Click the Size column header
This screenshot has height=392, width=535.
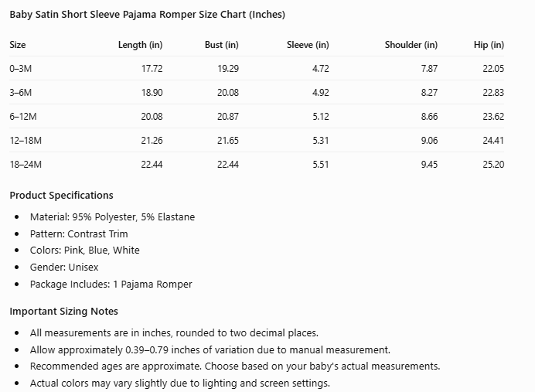click(x=18, y=45)
